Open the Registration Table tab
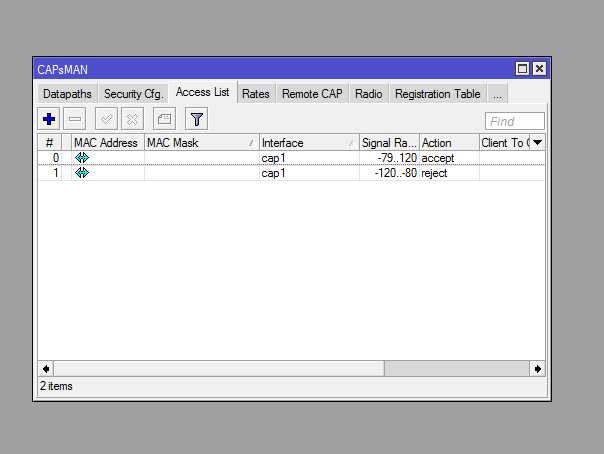Image resolution: width=604 pixels, height=454 pixels. (438, 94)
